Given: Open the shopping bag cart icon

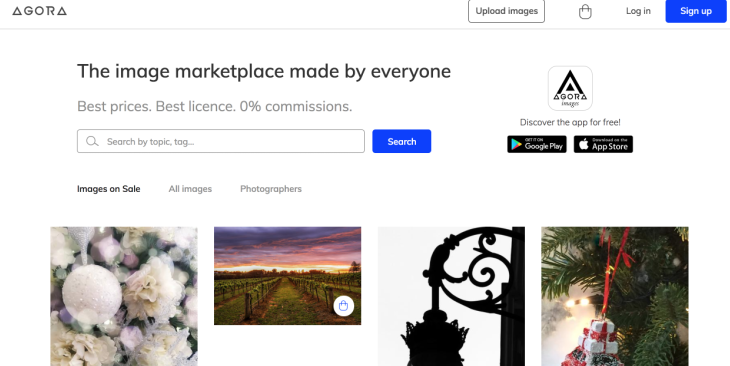Looking at the screenshot, I should click(585, 12).
